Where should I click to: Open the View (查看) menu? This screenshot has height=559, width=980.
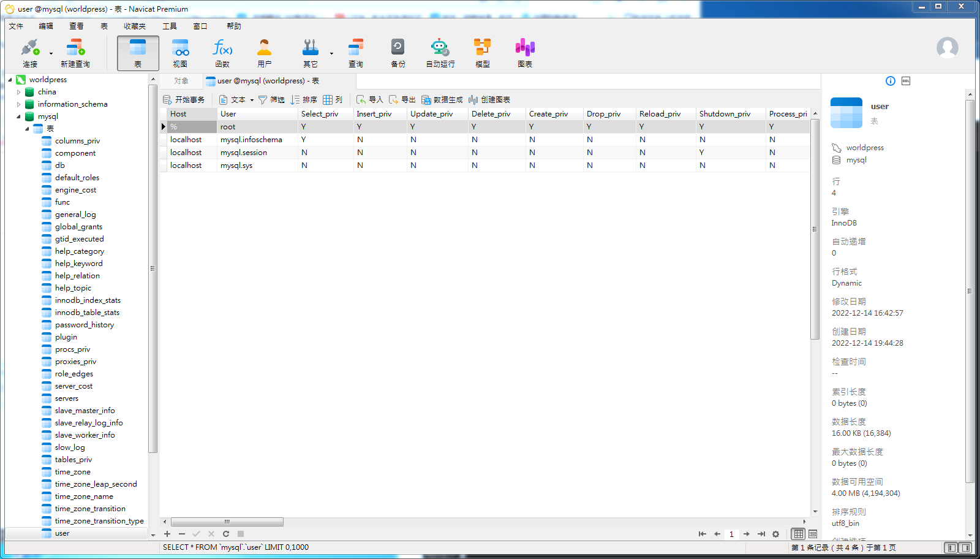77,26
